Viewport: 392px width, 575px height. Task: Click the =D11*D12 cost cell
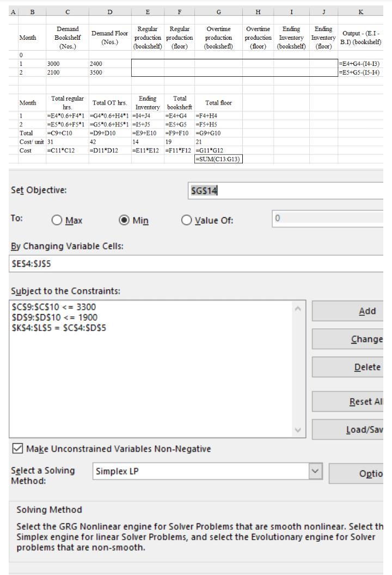(110, 150)
